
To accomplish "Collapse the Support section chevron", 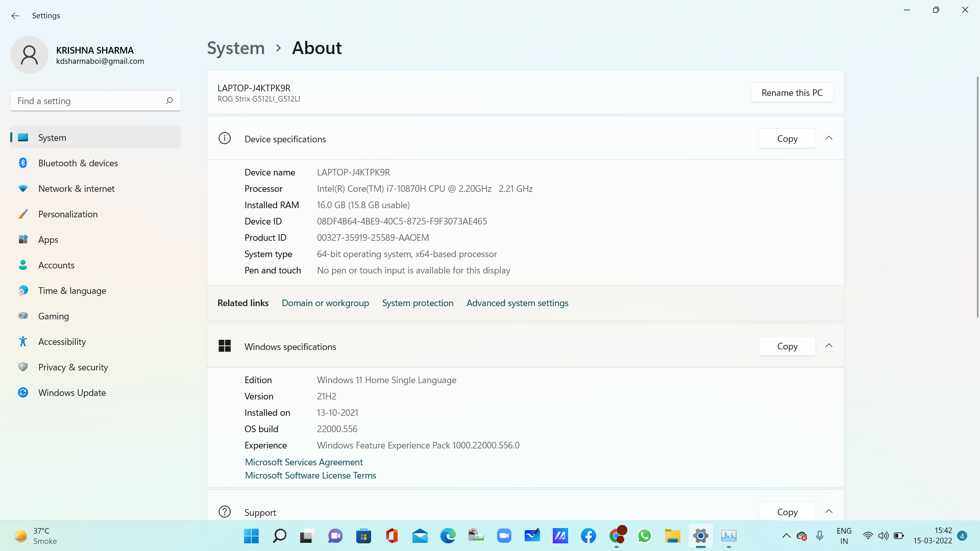I will tap(829, 511).
